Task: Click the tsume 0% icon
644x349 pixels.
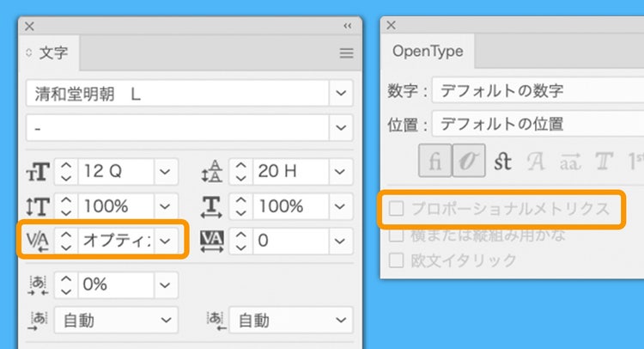Action: pyautogui.click(x=38, y=285)
